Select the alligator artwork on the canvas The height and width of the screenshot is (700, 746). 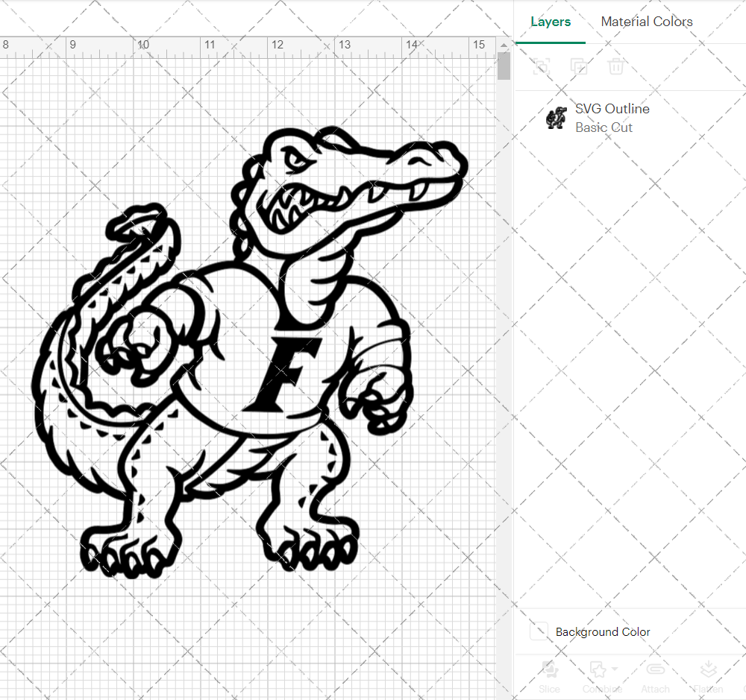coord(250,353)
